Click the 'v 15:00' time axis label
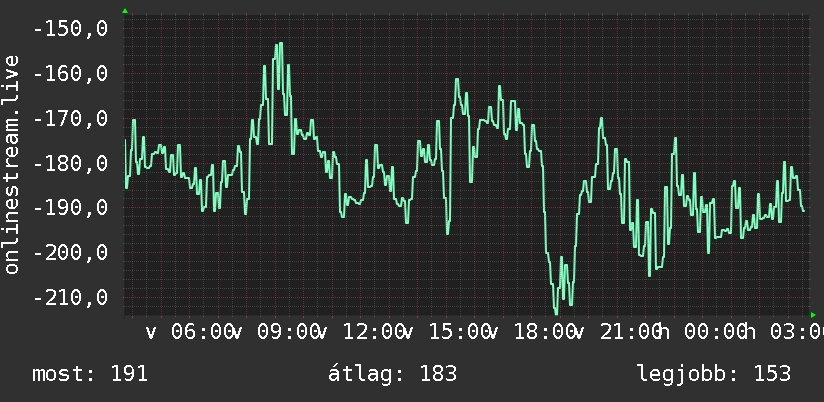Screen dimensions: 824x402 (x=447, y=332)
